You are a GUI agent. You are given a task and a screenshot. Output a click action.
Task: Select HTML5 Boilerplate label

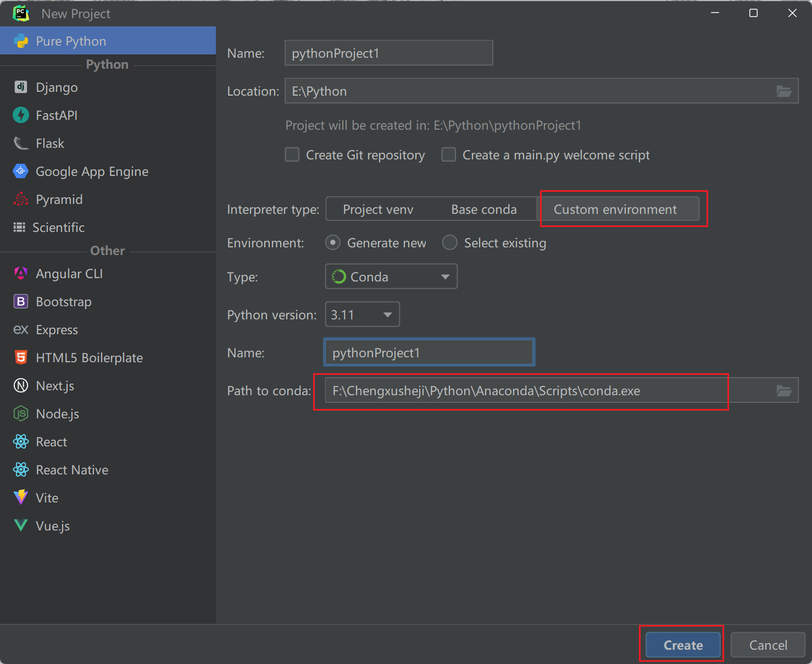(89, 358)
